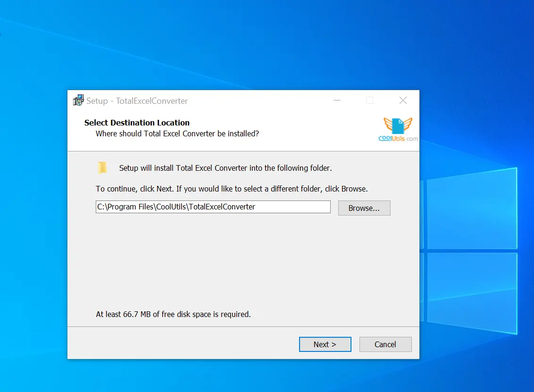Image resolution: width=534 pixels, height=392 pixels.
Task: Proceed by clicking Next
Action: (x=325, y=344)
